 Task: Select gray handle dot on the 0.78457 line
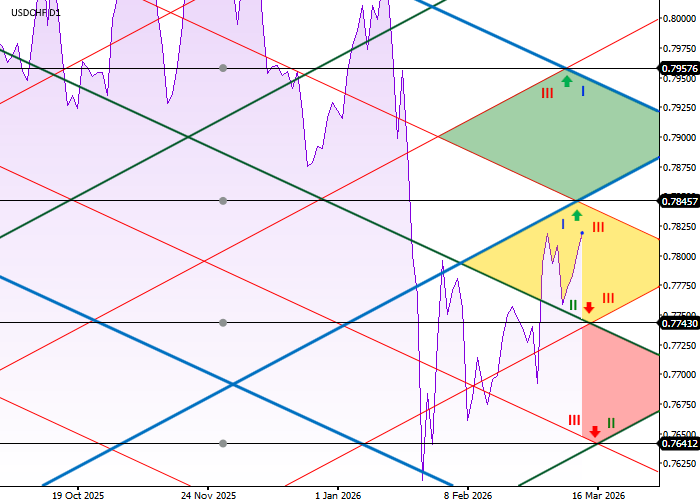pos(223,201)
